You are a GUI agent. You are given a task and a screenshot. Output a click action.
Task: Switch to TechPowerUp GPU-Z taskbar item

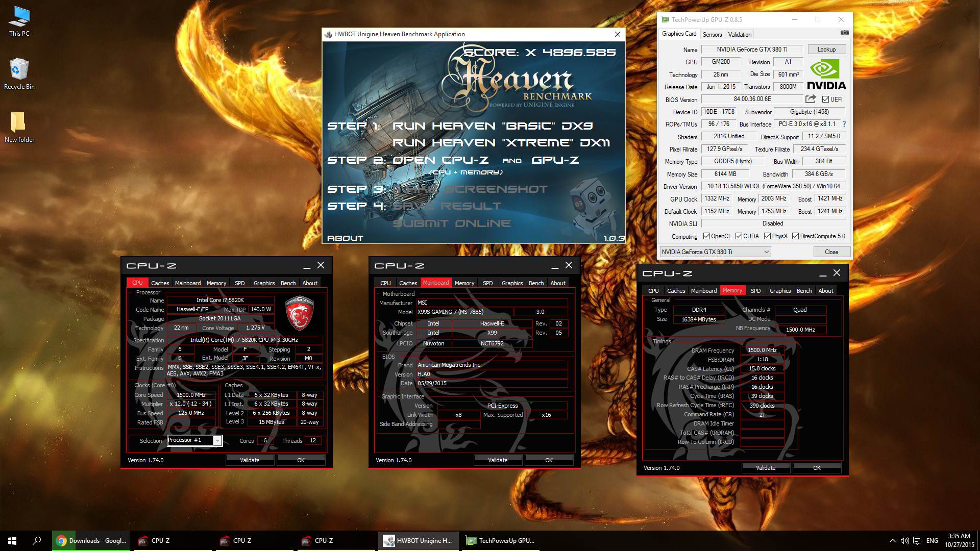click(x=500, y=541)
